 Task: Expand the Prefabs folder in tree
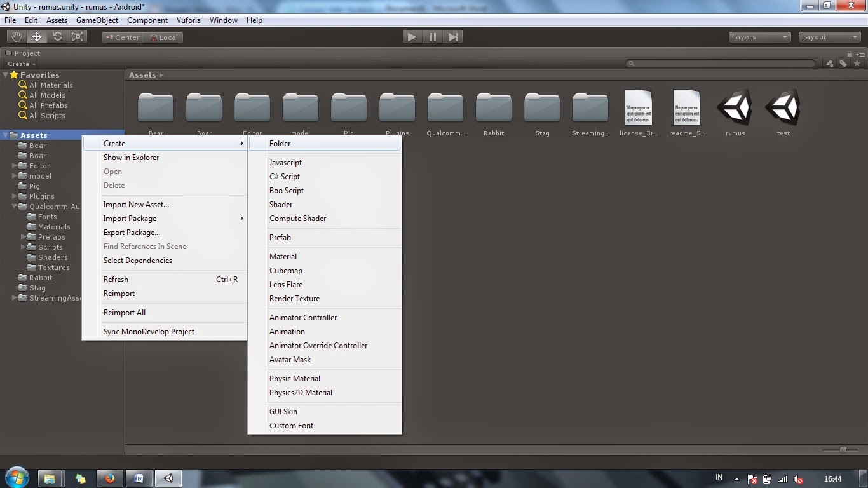tap(23, 237)
